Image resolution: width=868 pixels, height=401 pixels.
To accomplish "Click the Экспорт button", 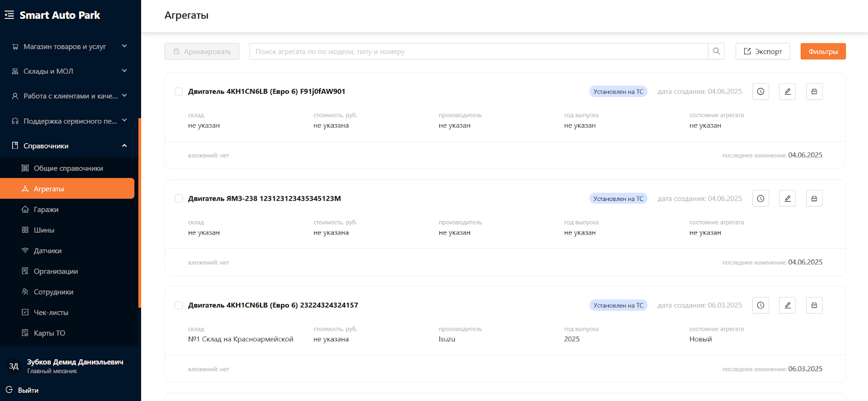I will (762, 51).
